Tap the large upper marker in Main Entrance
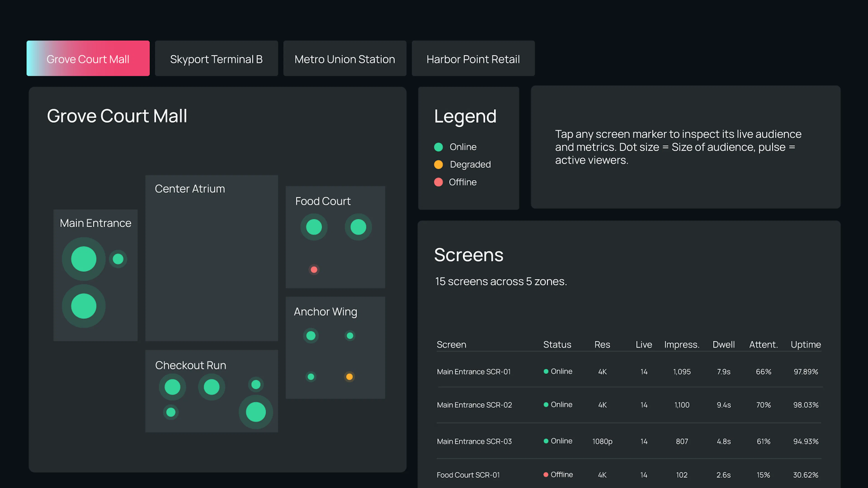Viewport: 868px width, 488px height. [84, 259]
